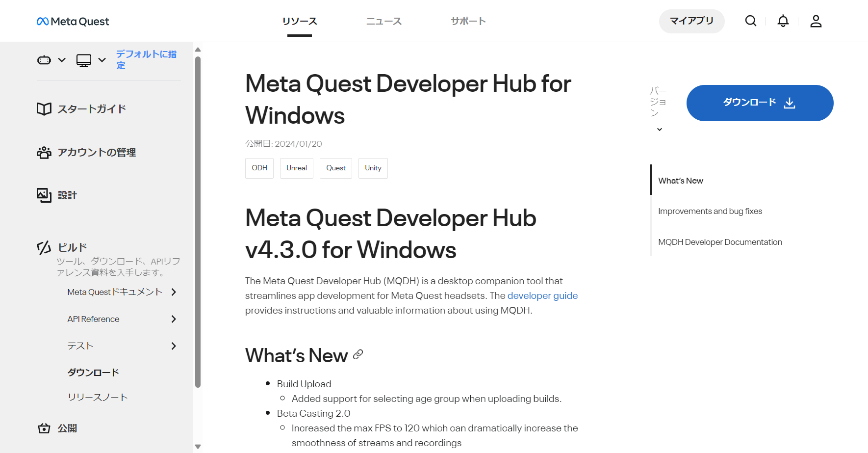The width and height of the screenshot is (868, 453).
Task: Open the search magnifier icon
Action: click(750, 21)
